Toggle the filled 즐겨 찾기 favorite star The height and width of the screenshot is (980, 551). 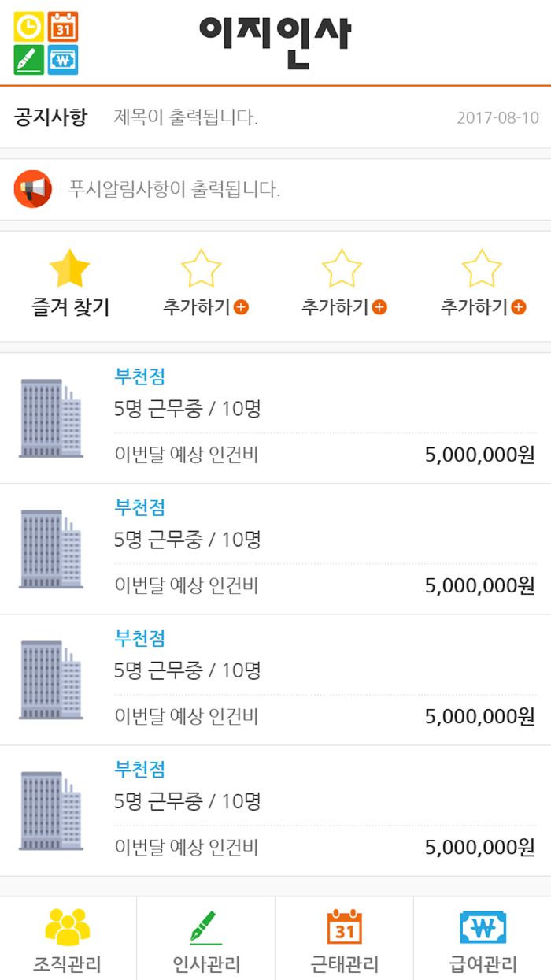(68, 268)
